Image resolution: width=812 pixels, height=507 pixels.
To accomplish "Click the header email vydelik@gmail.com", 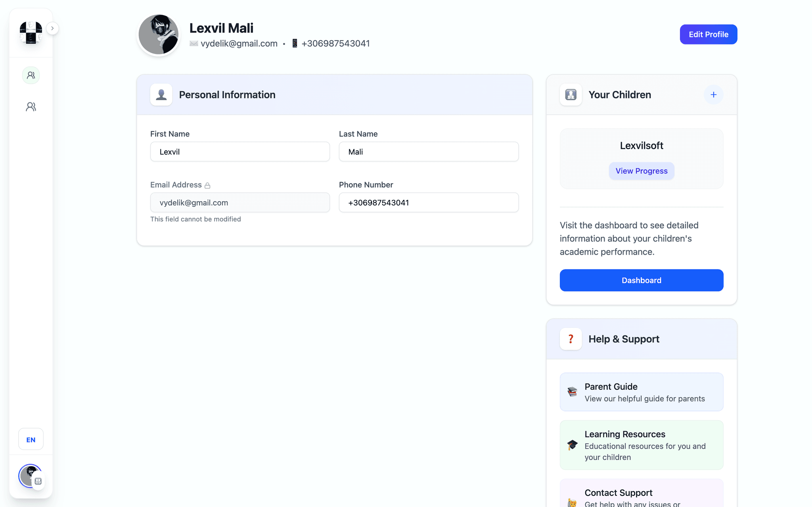I will pyautogui.click(x=239, y=43).
